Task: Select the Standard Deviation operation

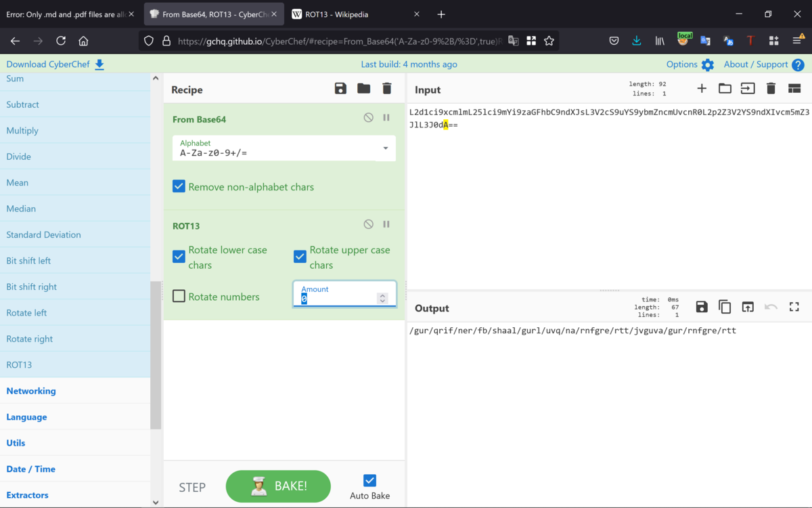Action: 75,235
